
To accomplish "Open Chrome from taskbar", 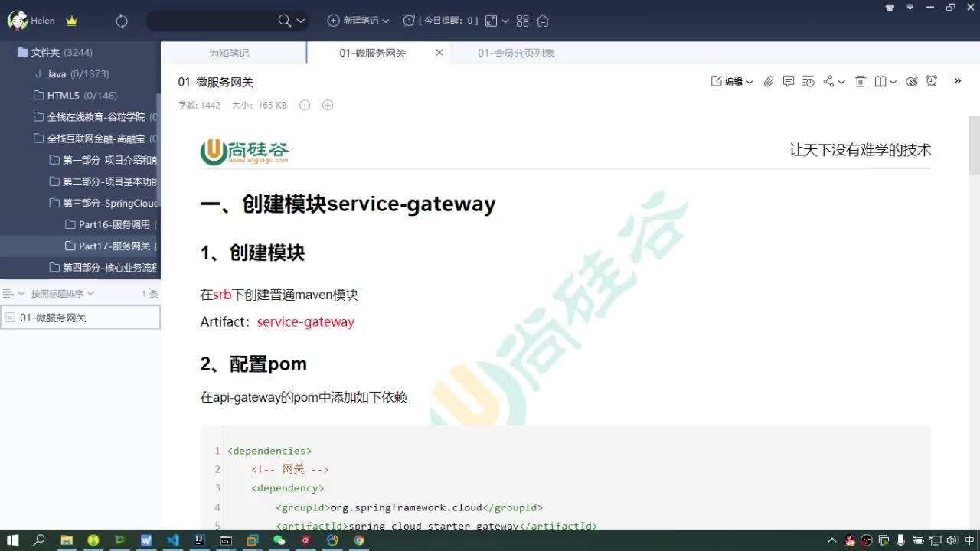I will [x=359, y=540].
